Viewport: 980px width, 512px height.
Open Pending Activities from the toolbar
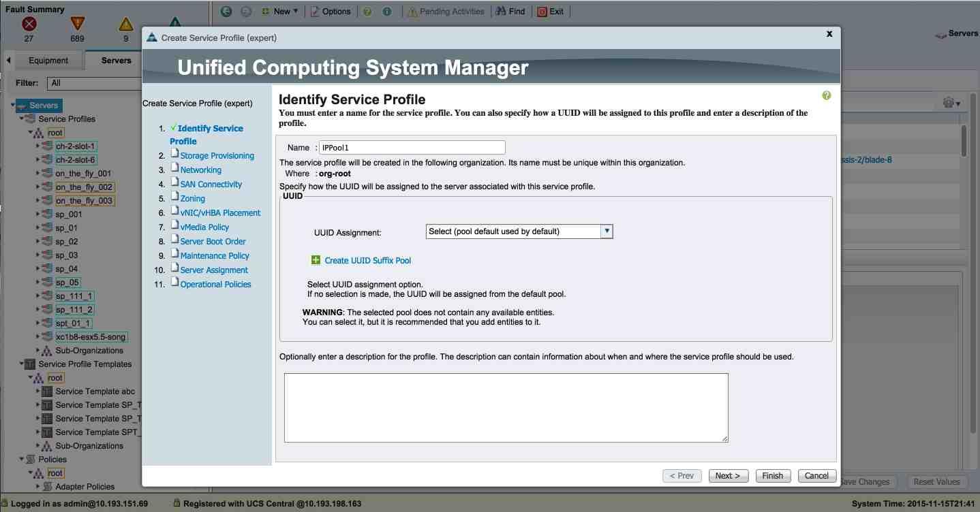tap(446, 12)
